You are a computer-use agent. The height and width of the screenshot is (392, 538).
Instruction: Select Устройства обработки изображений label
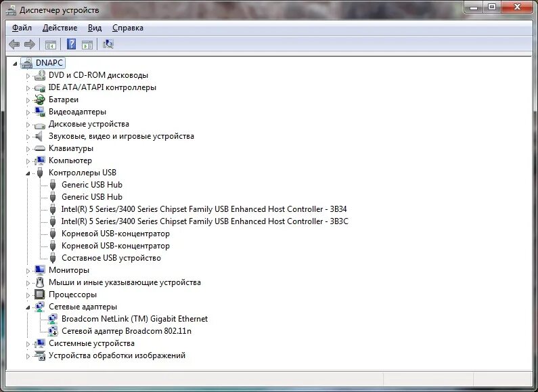(x=116, y=355)
